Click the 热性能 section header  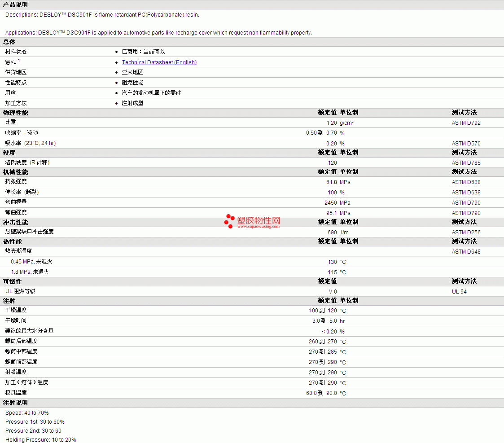tap(12, 241)
